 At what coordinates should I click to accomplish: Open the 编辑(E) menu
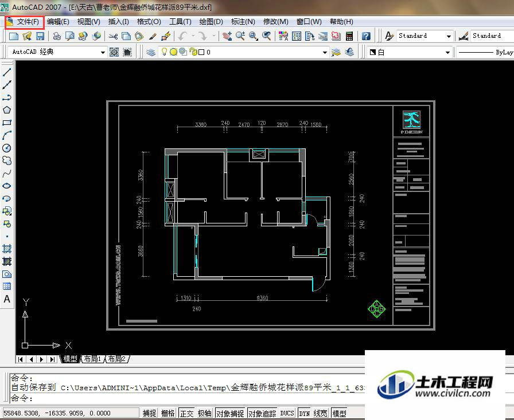pyautogui.click(x=58, y=22)
